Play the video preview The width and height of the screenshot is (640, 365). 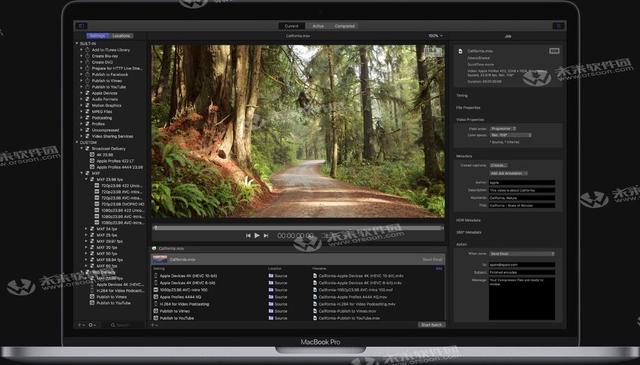(257, 236)
